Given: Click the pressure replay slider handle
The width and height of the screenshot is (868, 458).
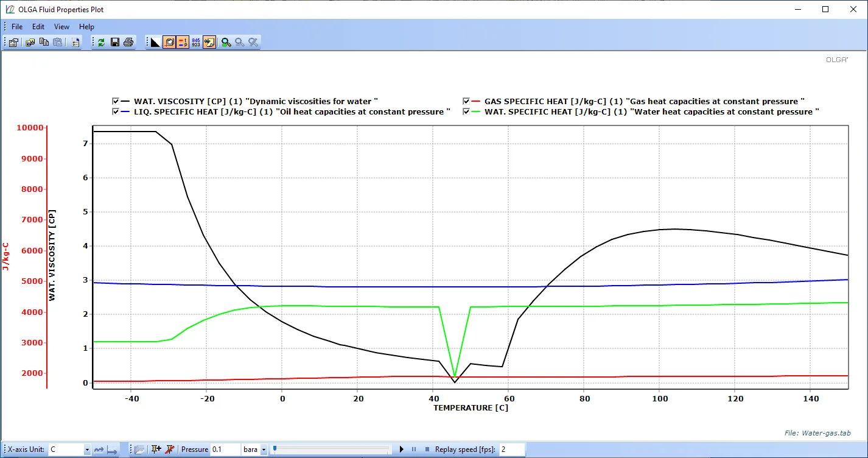Looking at the screenshot, I should tap(275, 449).
